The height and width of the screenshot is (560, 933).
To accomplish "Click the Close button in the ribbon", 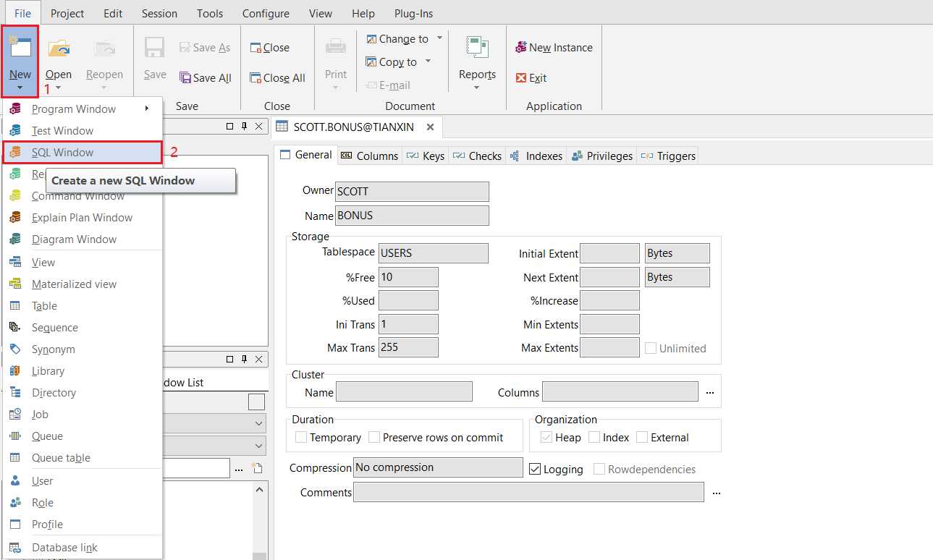I will click(x=270, y=48).
